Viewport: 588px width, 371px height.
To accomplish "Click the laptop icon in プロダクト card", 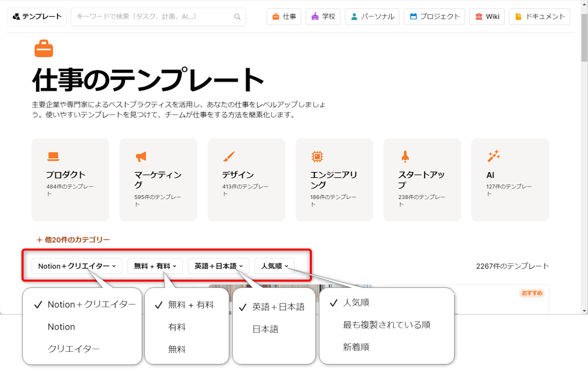I will tap(53, 156).
